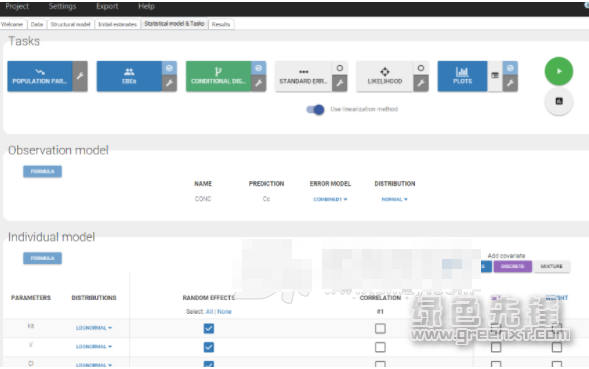Viewport: 589px width, 369px height.
Task: Toggle EBEs task inclusion checkmark
Action: point(169,68)
